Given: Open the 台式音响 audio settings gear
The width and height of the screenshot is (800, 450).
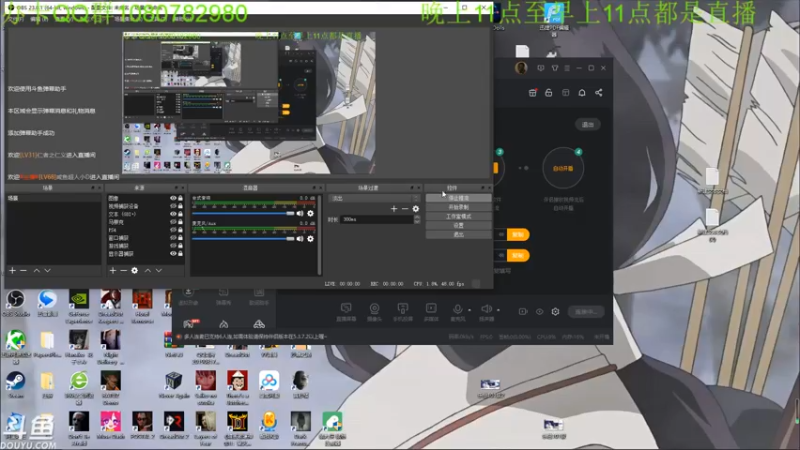Looking at the screenshot, I should [x=310, y=213].
